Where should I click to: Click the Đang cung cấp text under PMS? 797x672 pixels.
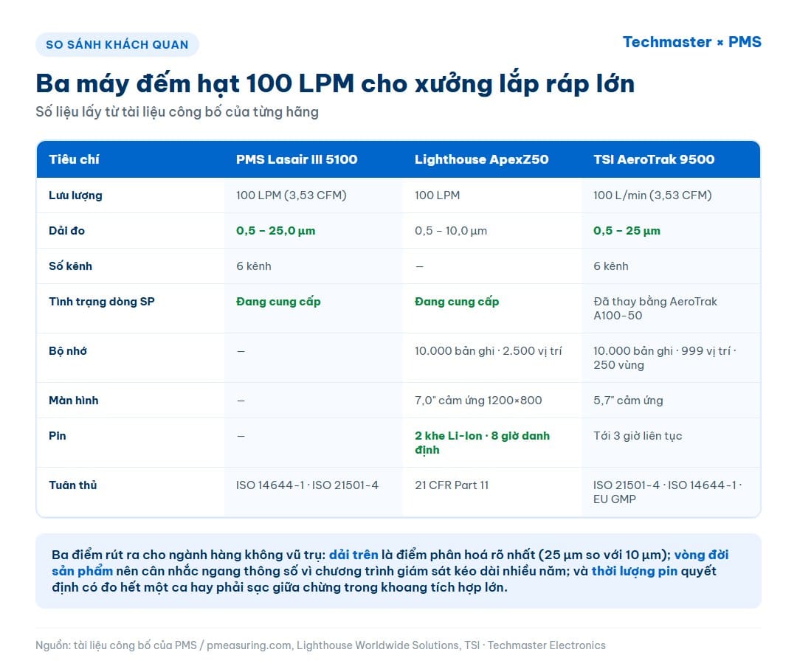pyautogui.click(x=278, y=302)
